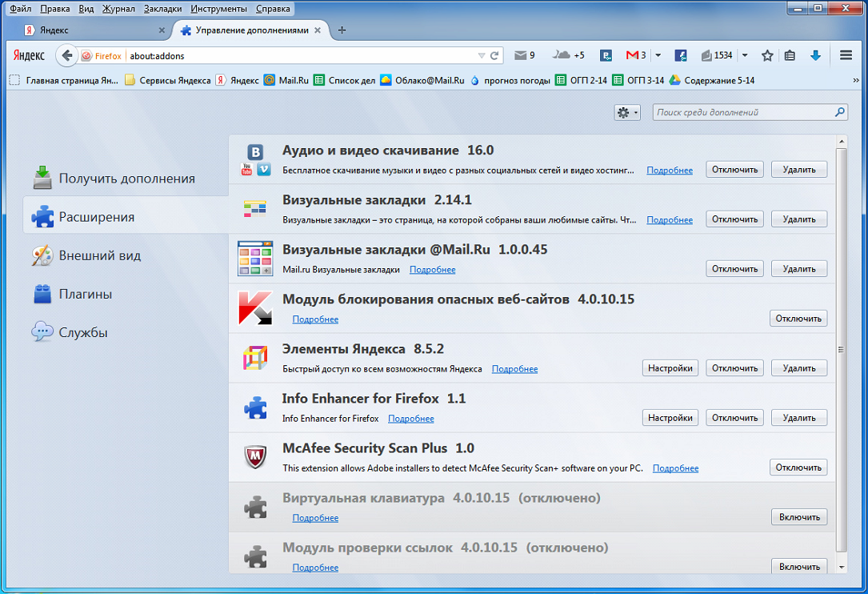The height and width of the screenshot is (594, 868).
Task: Select the Расширения category
Action: tap(126, 217)
